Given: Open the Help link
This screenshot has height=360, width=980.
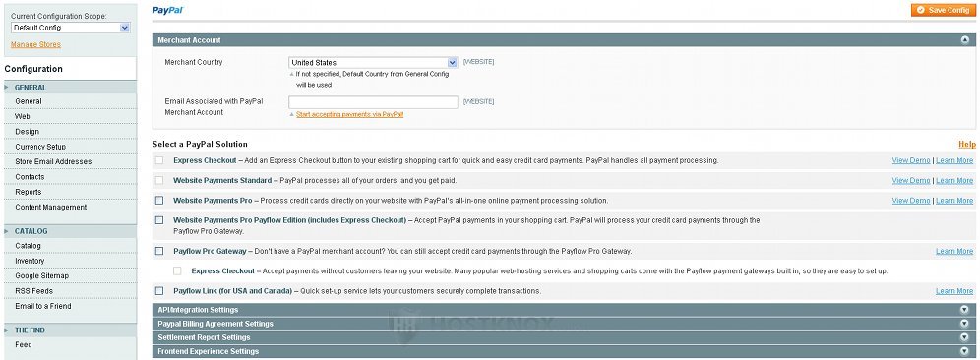Looking at the screenshot, I should [967, 144].
